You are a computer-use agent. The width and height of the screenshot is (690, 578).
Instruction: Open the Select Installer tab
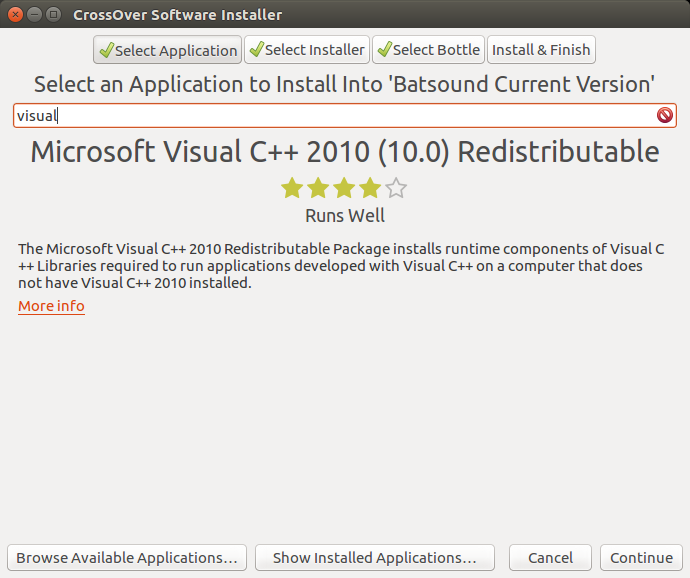click(306, 50)
